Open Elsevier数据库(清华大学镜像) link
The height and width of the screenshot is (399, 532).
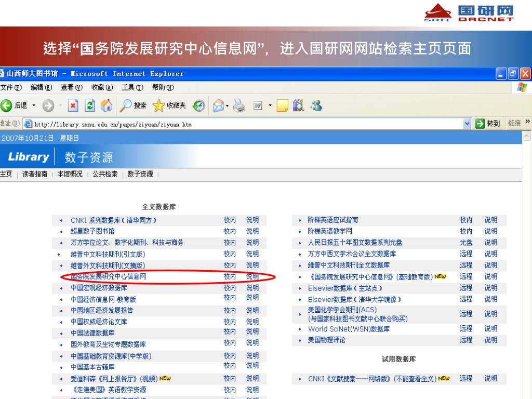click(x=354, y=300)
